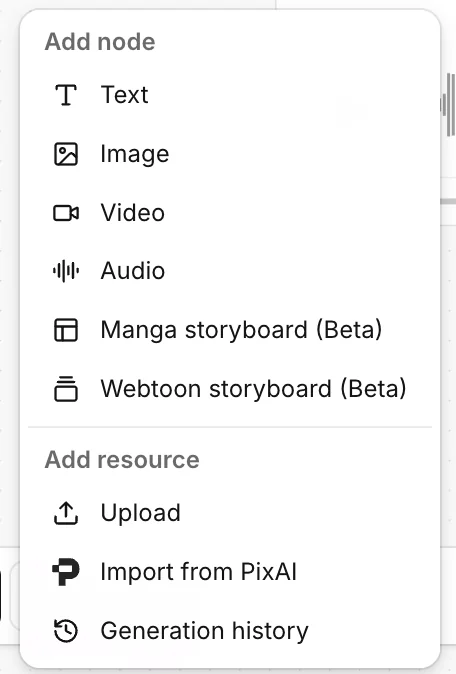Click the PixAI logo icon
The height and width of the screenshot is (674, 456).
coord(66,572)
